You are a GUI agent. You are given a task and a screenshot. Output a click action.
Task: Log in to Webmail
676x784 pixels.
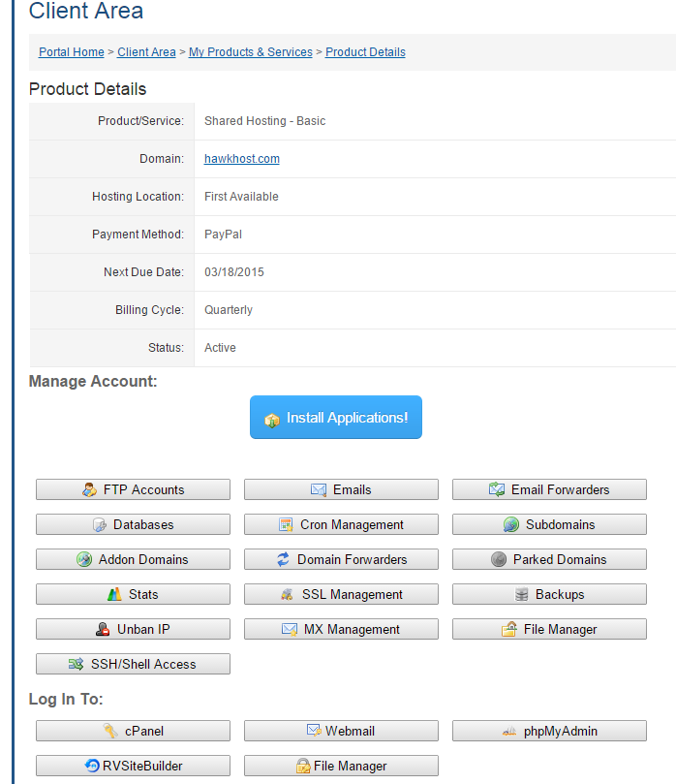point(341,731)
